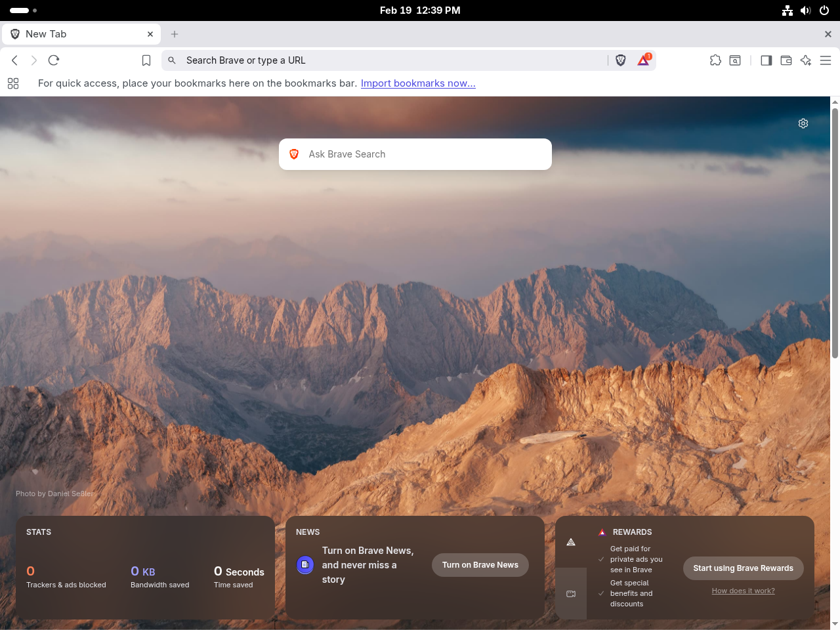Mute sound via the speaker icon

pyautogui.click(x=805, y=10)
